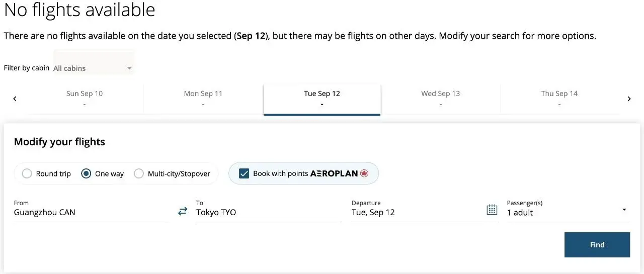The width and height of the screenshot is (644, 274).
Task: Open the departure calendar icon
Action: [x=492, y=210]
